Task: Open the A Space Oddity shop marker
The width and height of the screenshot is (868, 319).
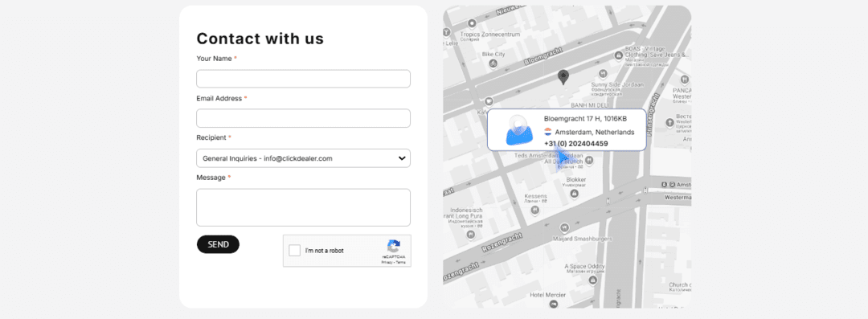Action: (x=593, y=280)
